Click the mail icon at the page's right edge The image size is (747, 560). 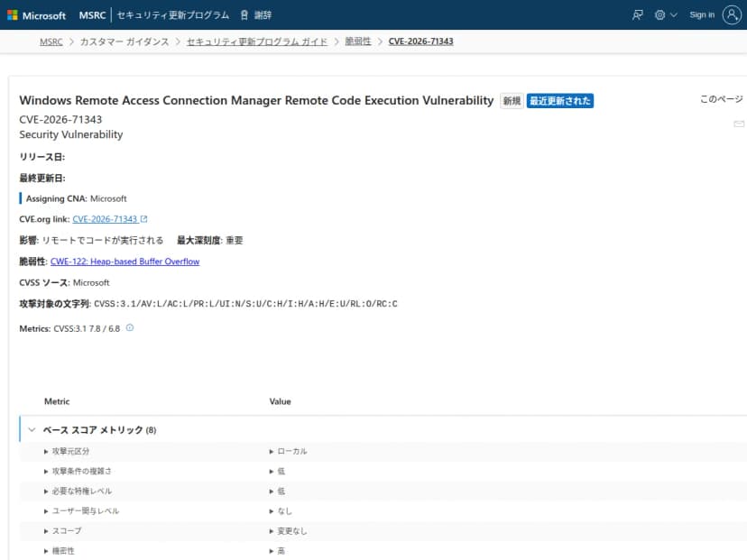tap(739, 124)
